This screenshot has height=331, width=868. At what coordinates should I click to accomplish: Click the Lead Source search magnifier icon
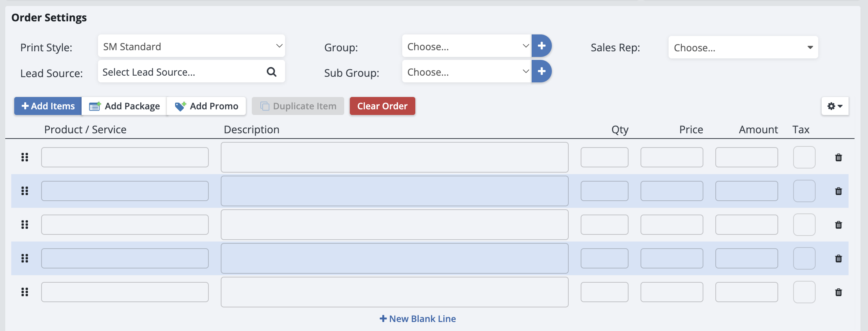click(272, 72)
